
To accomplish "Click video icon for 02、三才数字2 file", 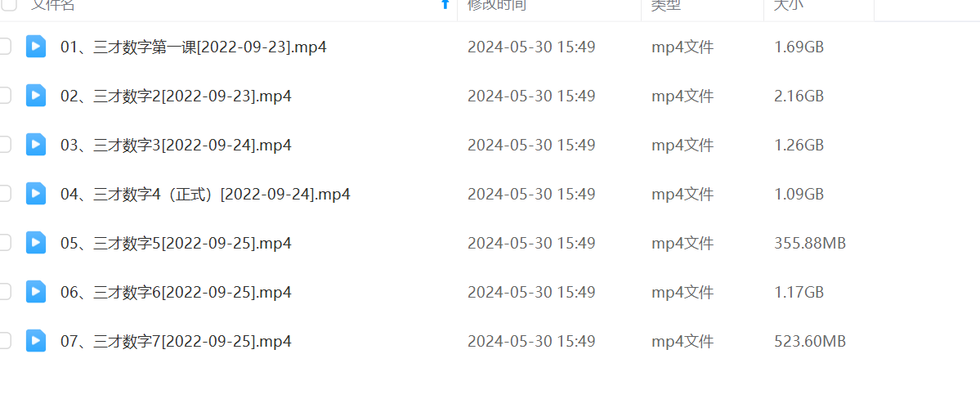I will [x=36, y=96].
